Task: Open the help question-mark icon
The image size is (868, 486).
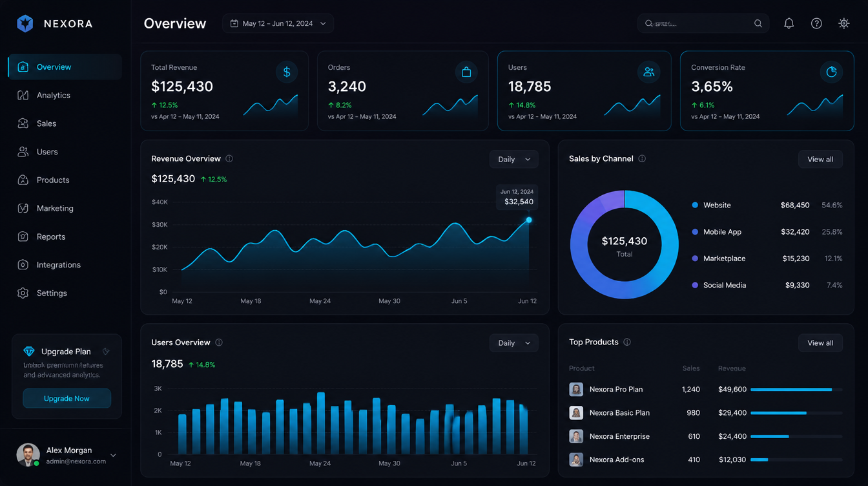Action: point(816,23)
